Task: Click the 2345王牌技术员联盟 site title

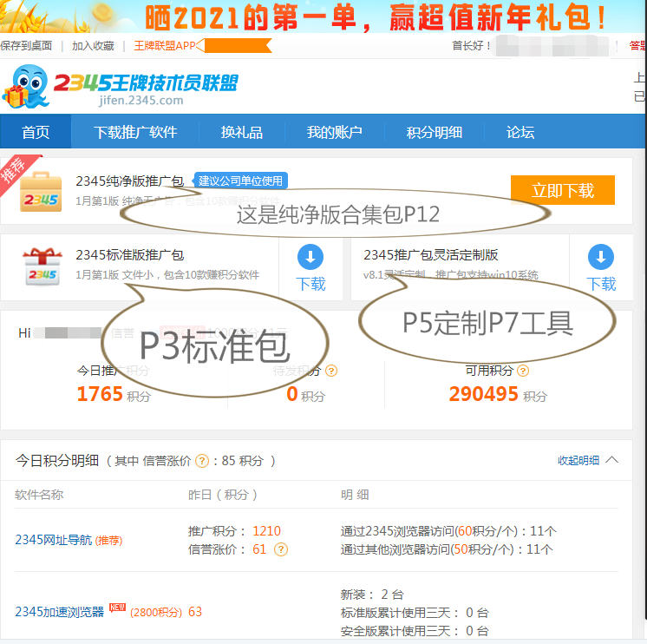Action: pyautogui.click(x=146, y=82)
